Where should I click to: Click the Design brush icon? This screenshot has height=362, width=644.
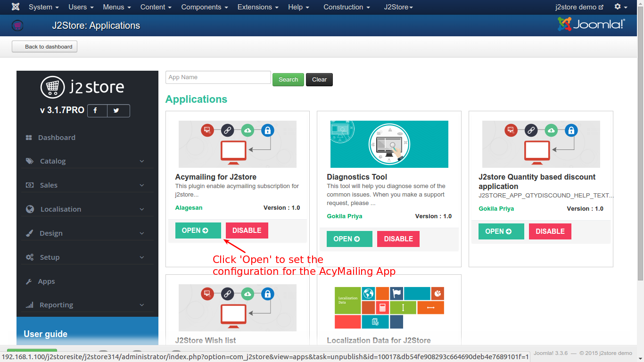pyautogui.click(x=30, y=233)
